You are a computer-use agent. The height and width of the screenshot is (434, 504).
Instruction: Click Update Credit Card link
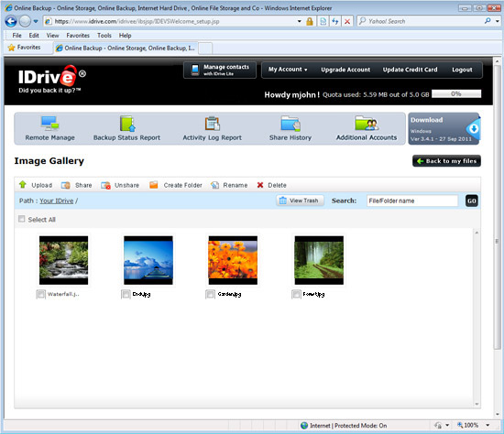(410, 70)
